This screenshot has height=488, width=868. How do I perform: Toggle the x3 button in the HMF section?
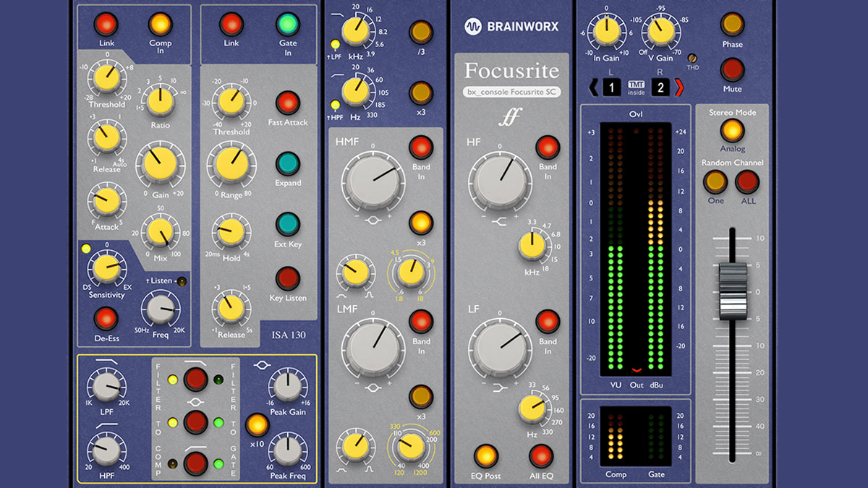420,223
